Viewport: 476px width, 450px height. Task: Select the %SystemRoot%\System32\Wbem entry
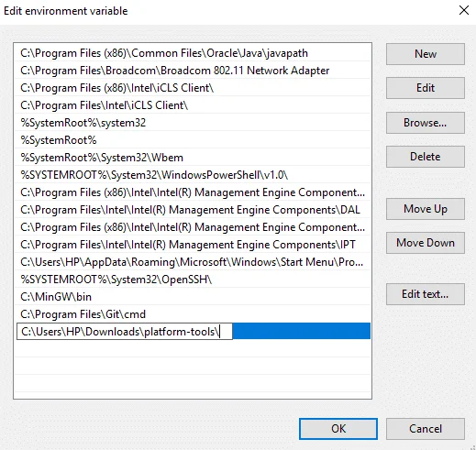(x=193, y=158)
